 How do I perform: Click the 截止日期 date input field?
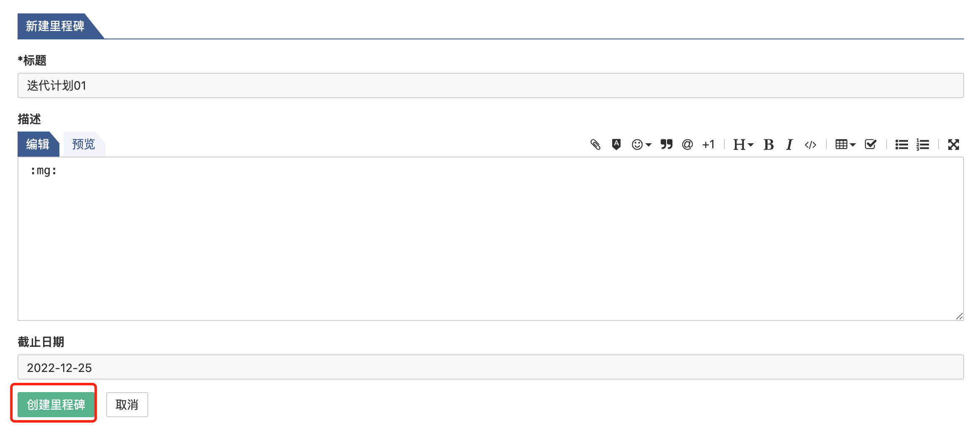[490, 367]
